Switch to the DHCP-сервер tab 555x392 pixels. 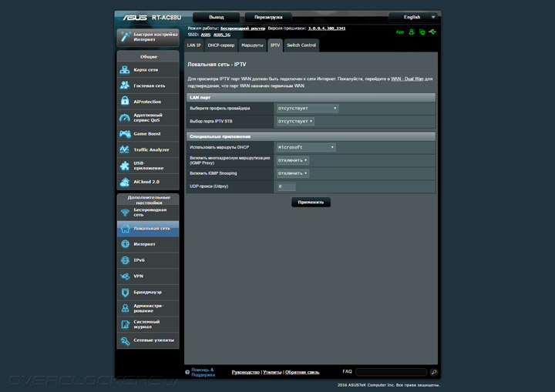pos(221,45)
